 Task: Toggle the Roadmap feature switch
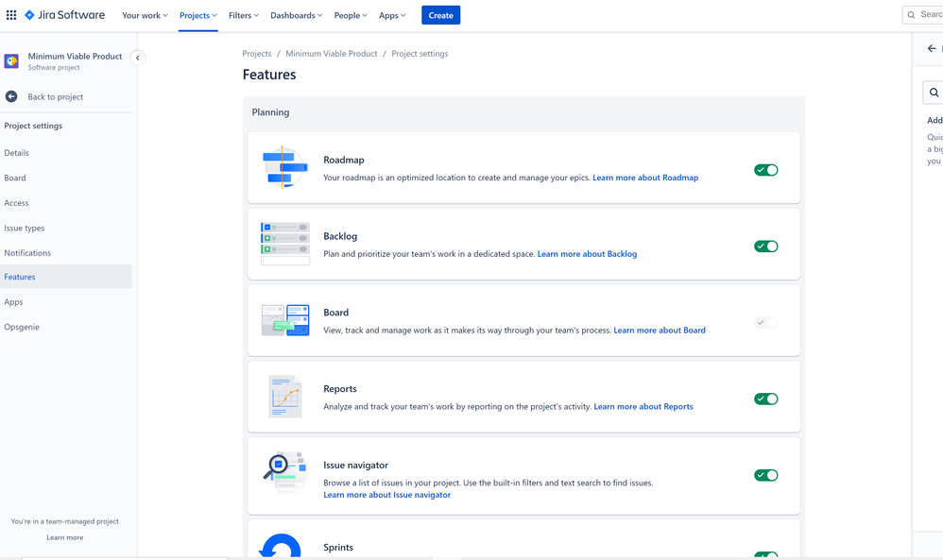click(x=766, y=170)
